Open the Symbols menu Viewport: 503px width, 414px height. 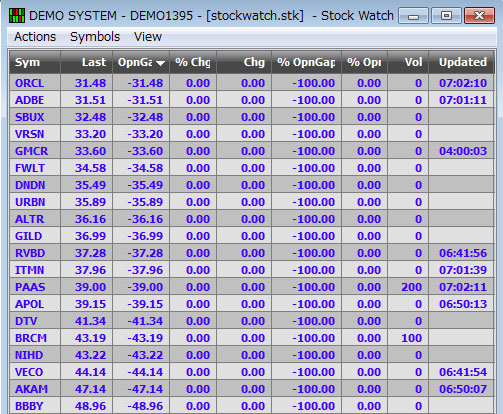(95, 37)
